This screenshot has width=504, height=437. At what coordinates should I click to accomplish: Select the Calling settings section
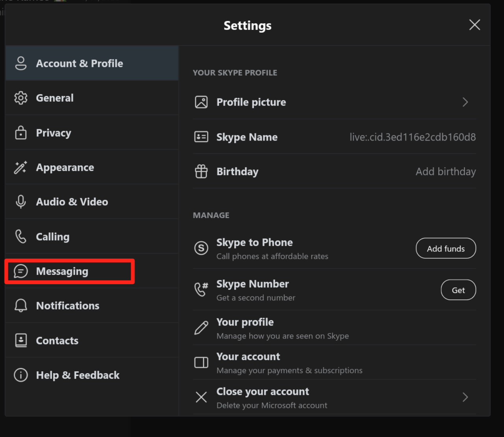[92, 237]
